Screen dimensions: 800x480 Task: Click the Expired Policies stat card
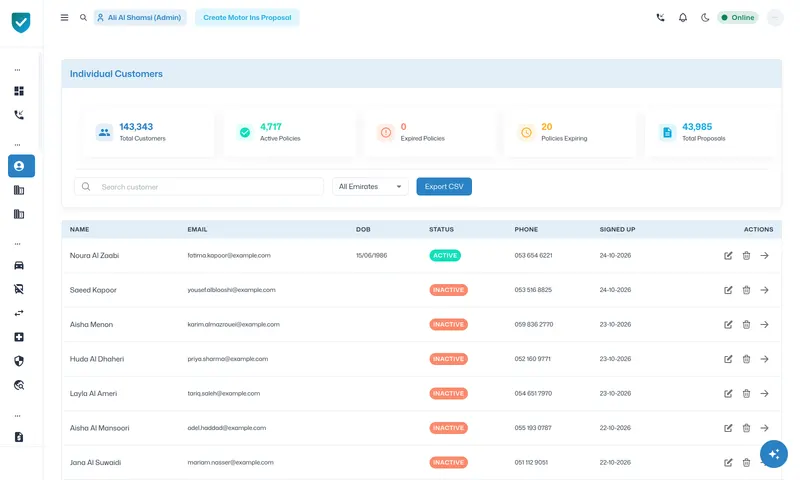tap(430, 133)
